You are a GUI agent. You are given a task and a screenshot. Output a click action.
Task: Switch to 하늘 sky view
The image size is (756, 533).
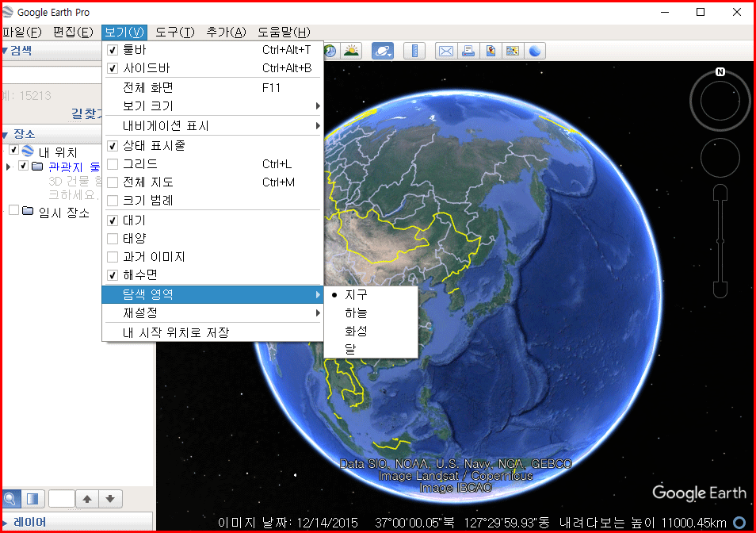coord(370,313)
